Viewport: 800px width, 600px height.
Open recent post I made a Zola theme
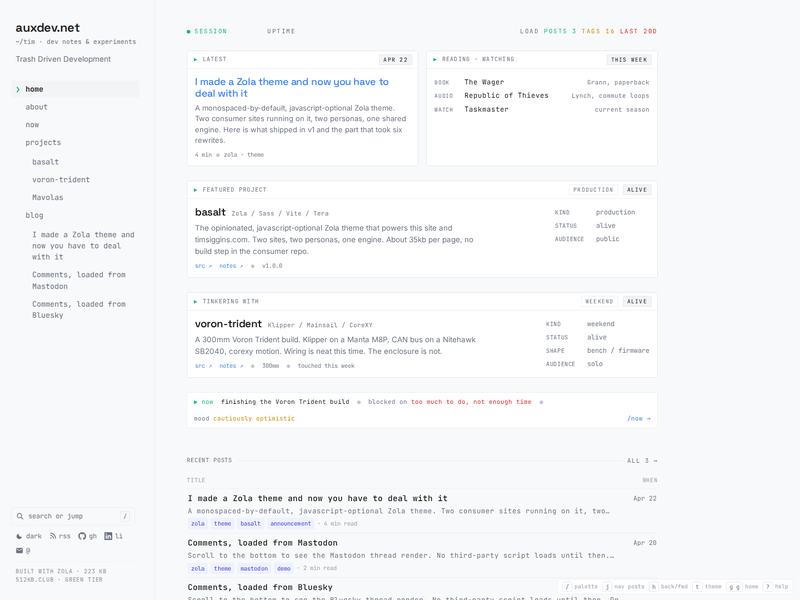pos(317,498)
